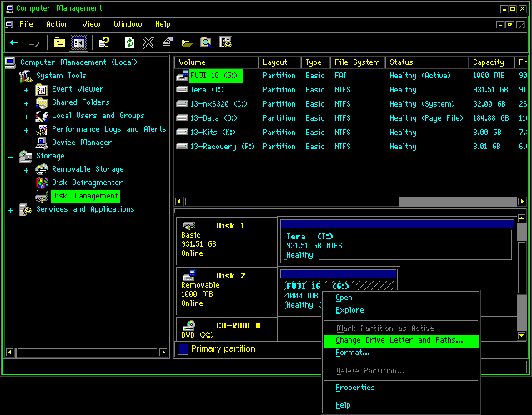Click the File System column header

tap(357, 62)
